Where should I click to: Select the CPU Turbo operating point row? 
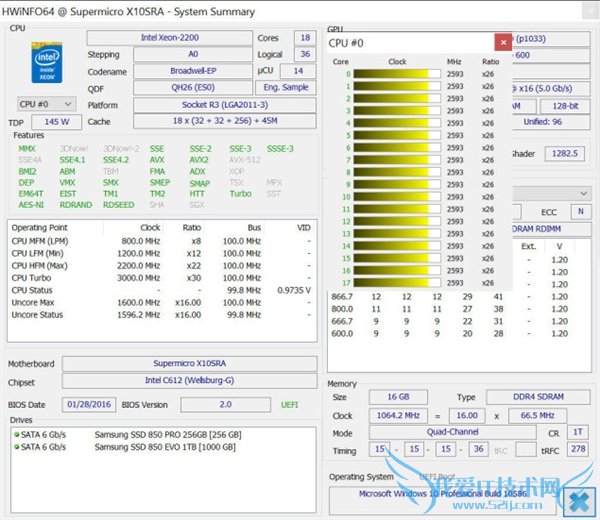point(162,278)
